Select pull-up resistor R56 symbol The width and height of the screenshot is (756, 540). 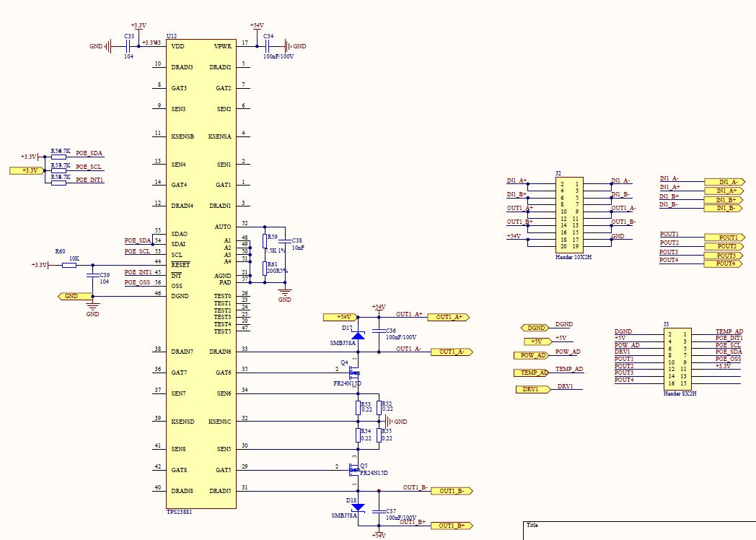[59, 157]
